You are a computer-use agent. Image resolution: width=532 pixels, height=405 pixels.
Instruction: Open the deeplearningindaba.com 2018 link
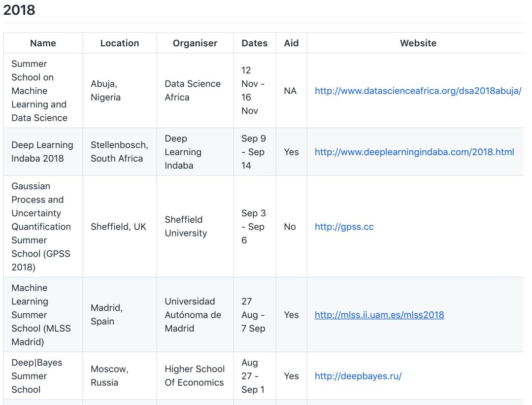point(414,152)
